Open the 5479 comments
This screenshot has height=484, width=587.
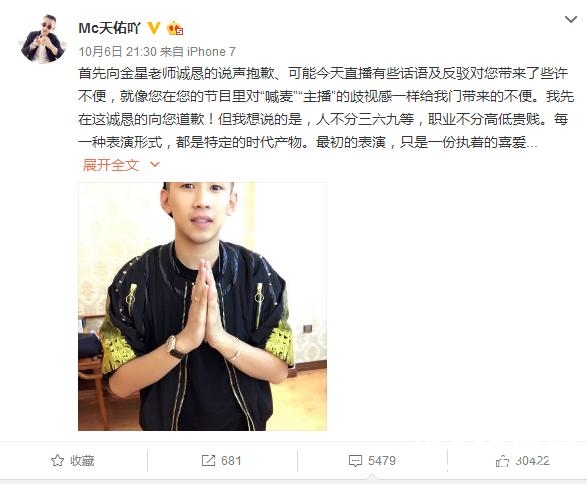(x=381, y=460)
